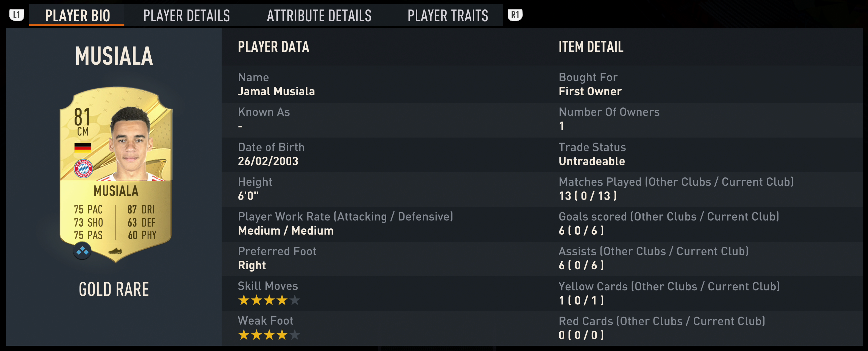
Task: Switch to the Player Bio tab
Action: click(77, 16)
